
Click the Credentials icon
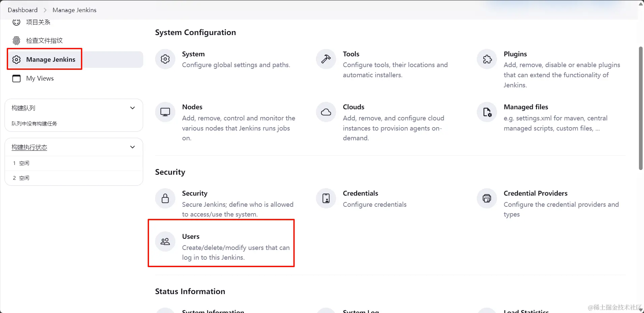pos(326,198)
